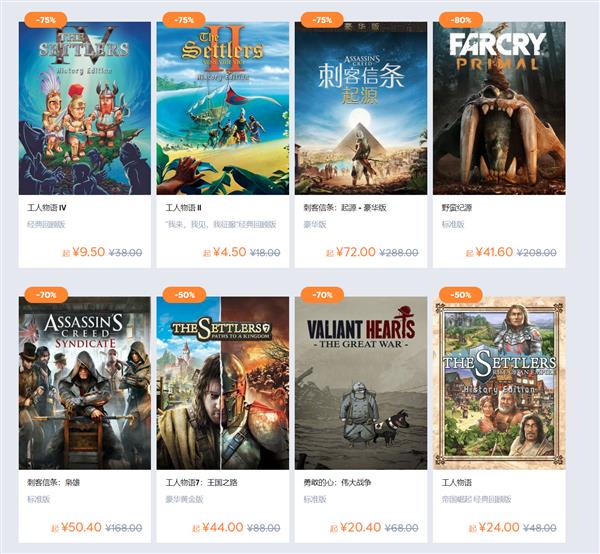Select Assassin's Creed Origins cover image
The image size is (600, 554).
point(361,108)
